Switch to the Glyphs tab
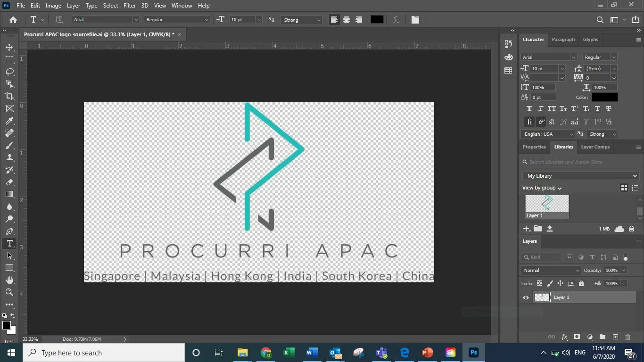 pos(590,40)
